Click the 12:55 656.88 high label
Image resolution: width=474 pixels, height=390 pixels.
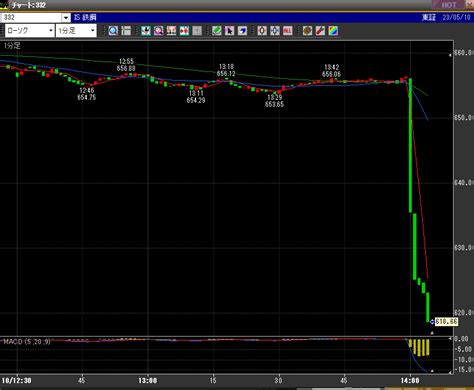[x=126, y=65]
